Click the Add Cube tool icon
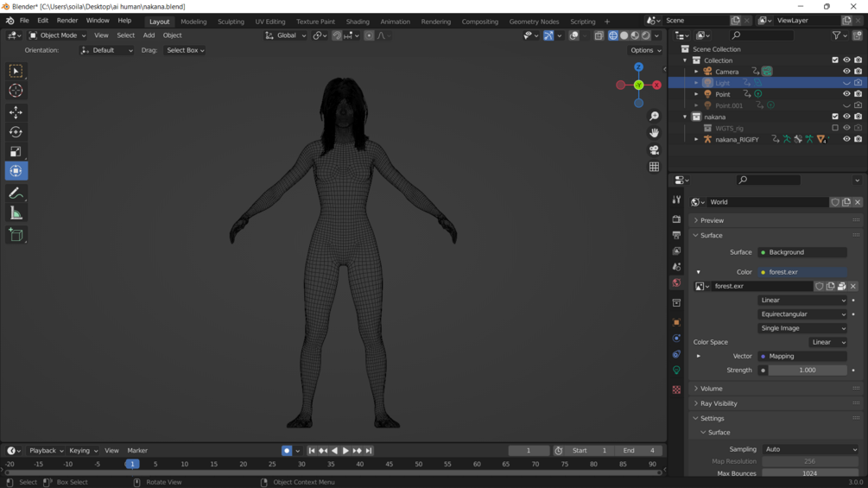The image size is (868, 488). click(16, 235)
